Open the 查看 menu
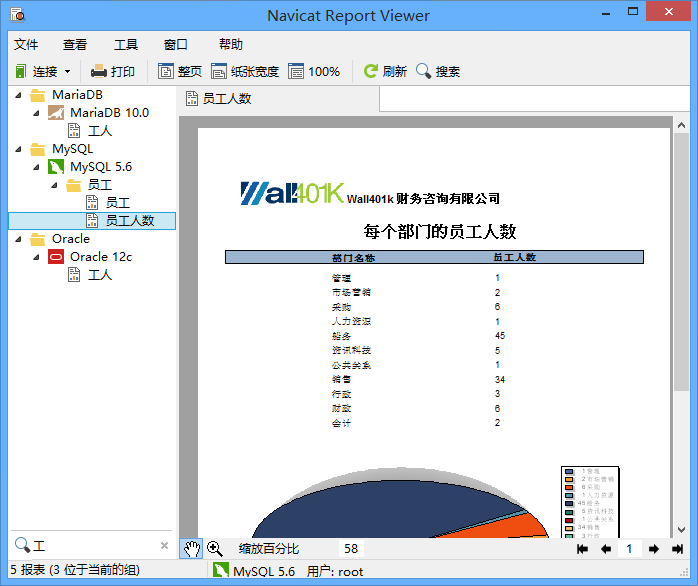 pos(75,45)
